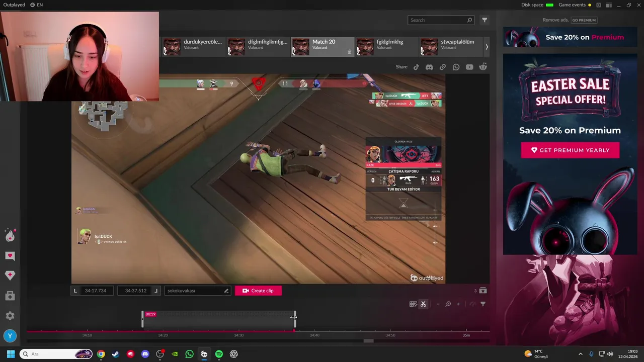Viewport: 644px width, 362px height.
Task: Copy share link via chain icon
Action: 443,67
